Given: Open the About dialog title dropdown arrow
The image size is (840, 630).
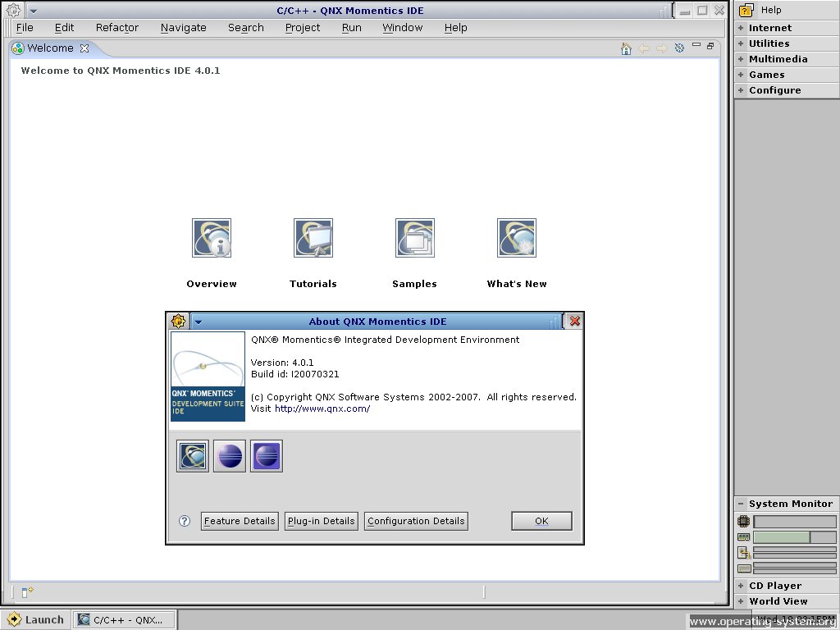Looking at the screenshot, I should click(x=199, y=322).
